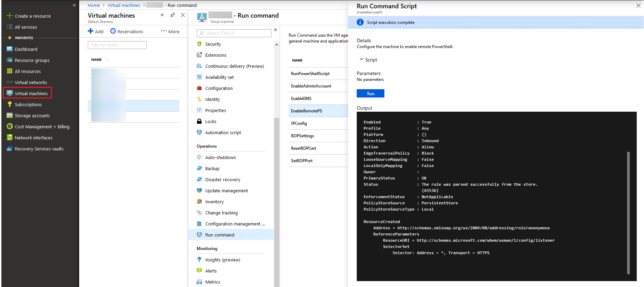Viewport: 644px width, 287px height.
Task: Click the Filter by name field
Action: coord(117,45)
